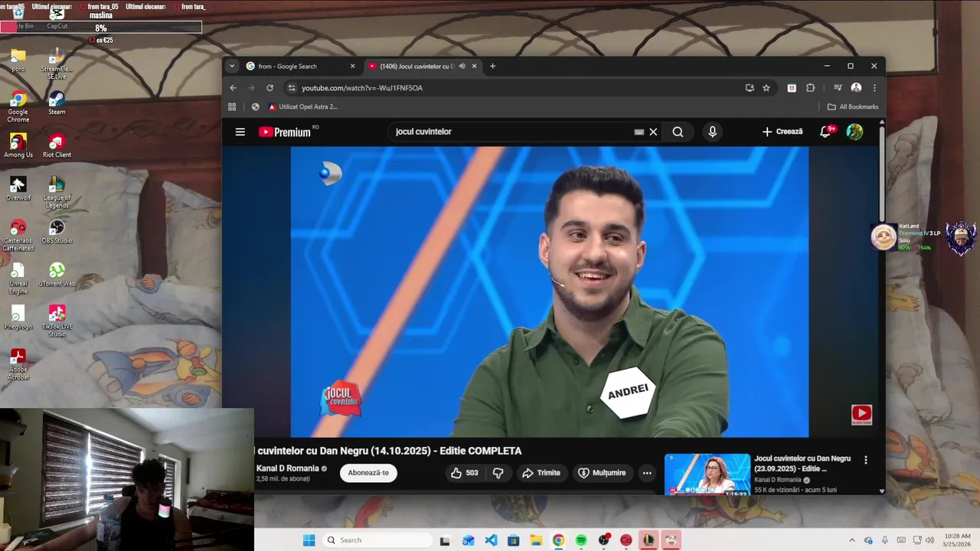Open more actions ellipsis under video
The height and width of the screenshot is (551, 980).
pos(647,473)
